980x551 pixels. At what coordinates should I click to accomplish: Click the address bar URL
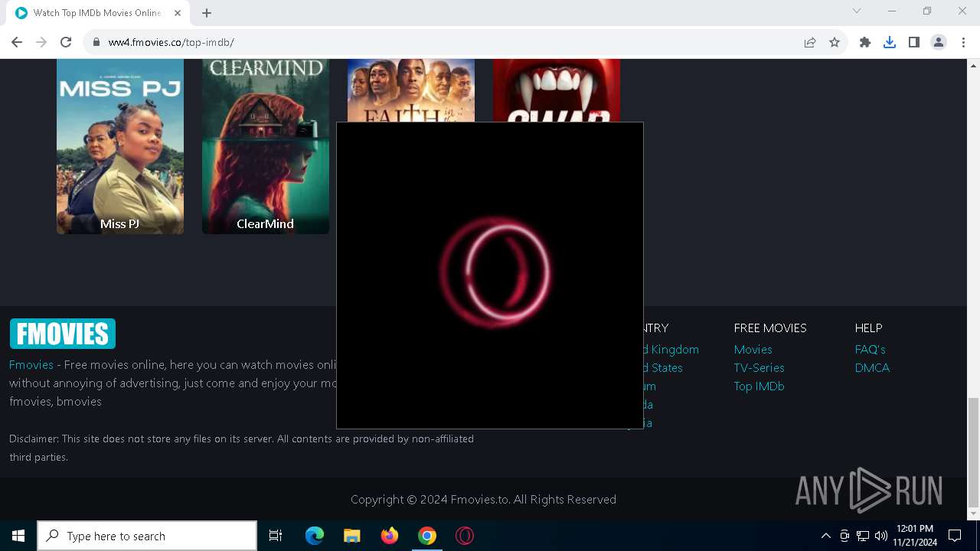(x=171, y=42)
